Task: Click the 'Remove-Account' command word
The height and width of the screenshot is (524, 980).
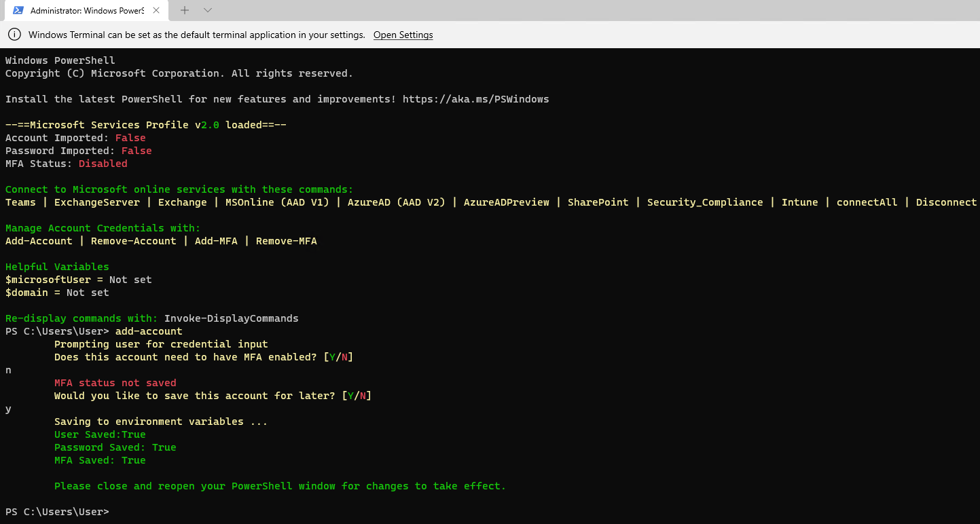Action: 134,241
